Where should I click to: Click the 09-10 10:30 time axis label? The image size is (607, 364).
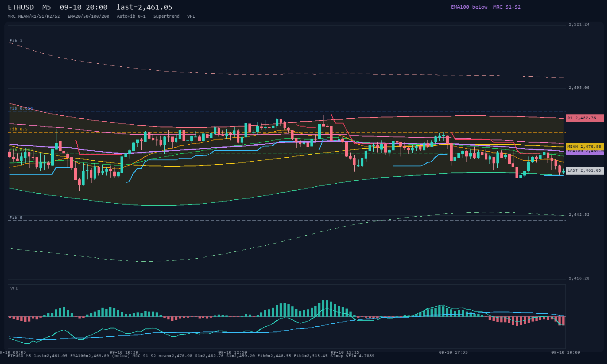tap(124, 352)
